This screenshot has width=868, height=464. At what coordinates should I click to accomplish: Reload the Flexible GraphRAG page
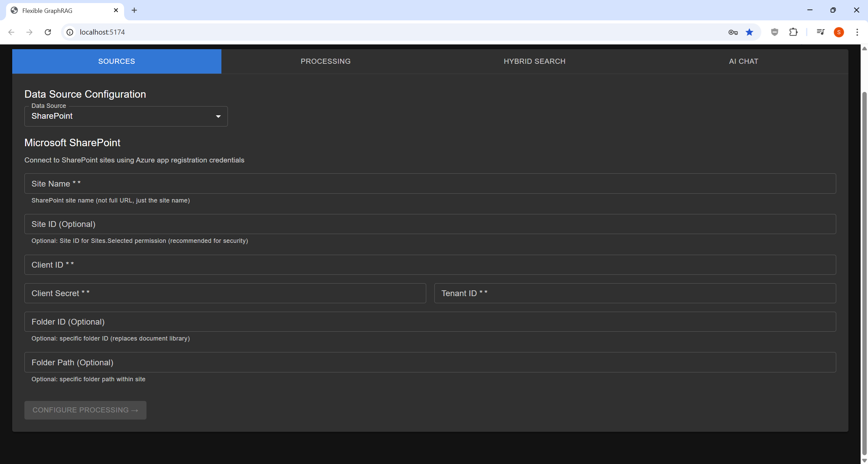point(48,32)
